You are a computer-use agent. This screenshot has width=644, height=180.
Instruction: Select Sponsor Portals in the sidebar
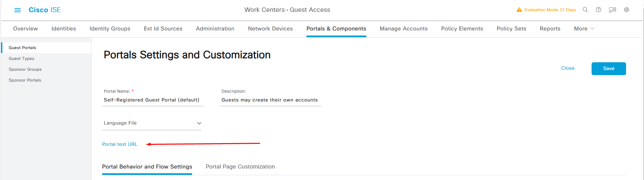pos(25,80)
